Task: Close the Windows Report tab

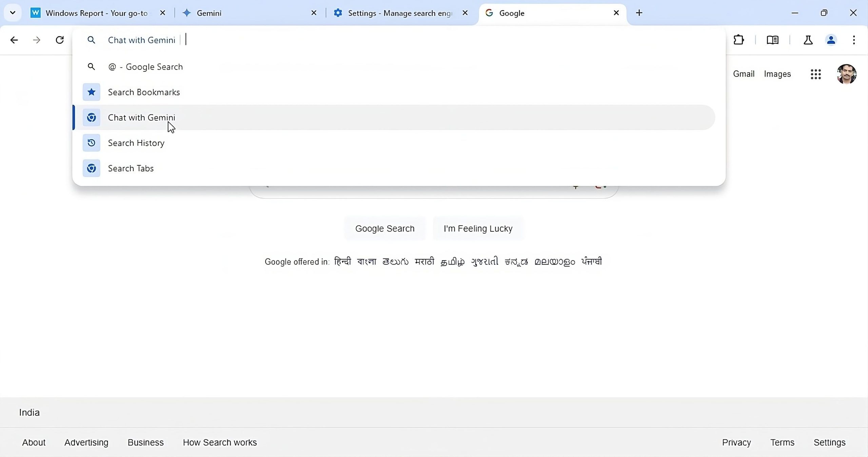Action: 163,13
